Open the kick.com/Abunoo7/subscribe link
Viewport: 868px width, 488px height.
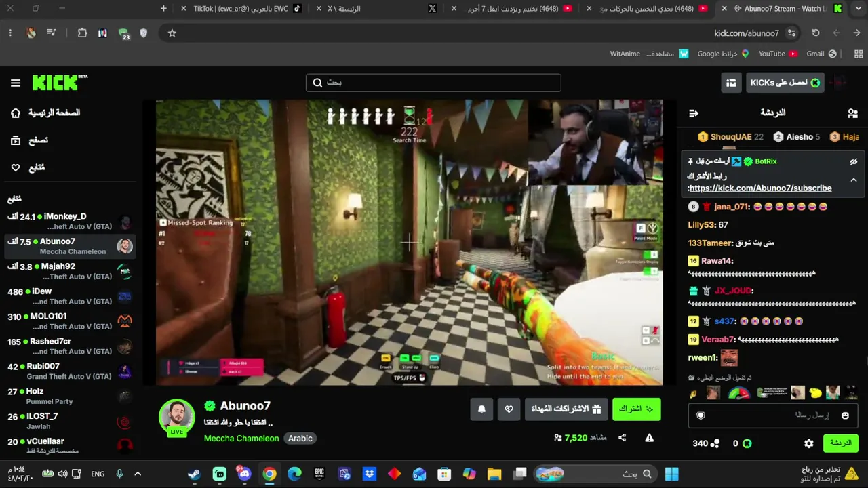click(759, 188)
